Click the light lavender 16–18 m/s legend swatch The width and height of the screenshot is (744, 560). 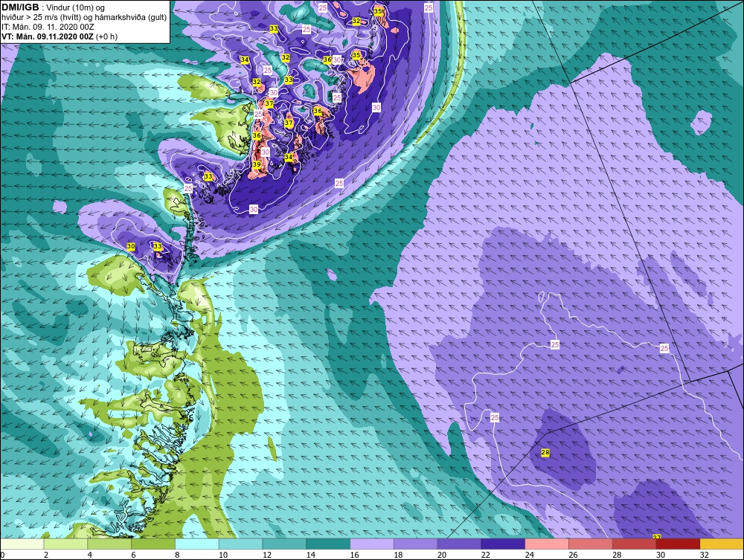372,544
